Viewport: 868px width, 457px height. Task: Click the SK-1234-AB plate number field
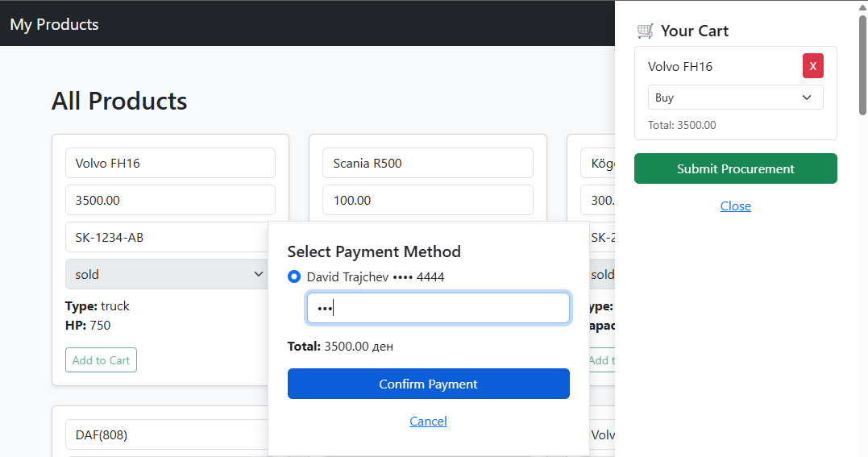pyautogui.click(x=169, y=237)
